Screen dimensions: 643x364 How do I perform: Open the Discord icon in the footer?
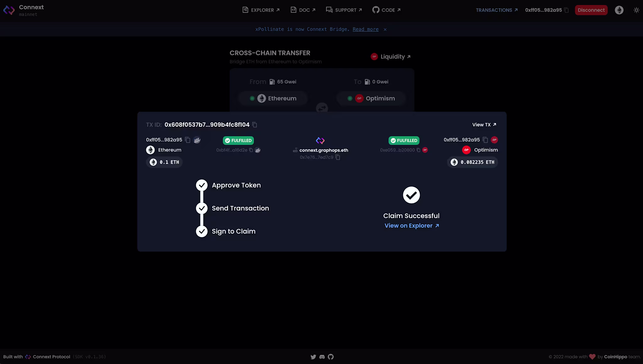(322, 357)
